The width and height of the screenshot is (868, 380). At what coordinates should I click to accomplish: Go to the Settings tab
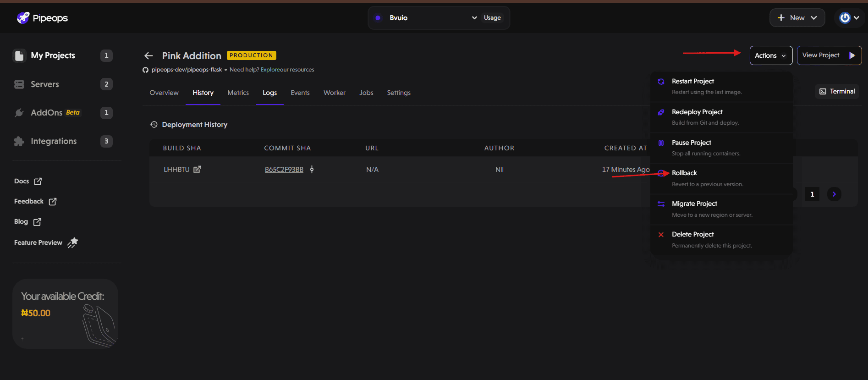click(x=399, y=93)
